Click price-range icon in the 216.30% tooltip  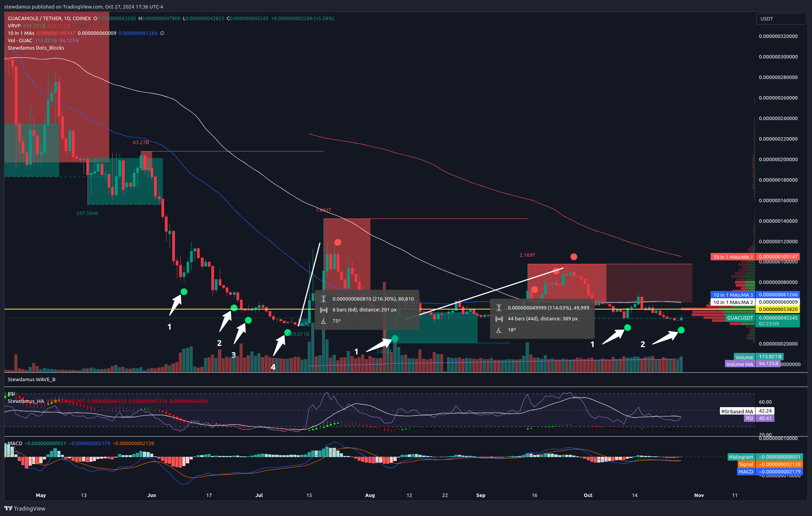click(x=324, y=299)
